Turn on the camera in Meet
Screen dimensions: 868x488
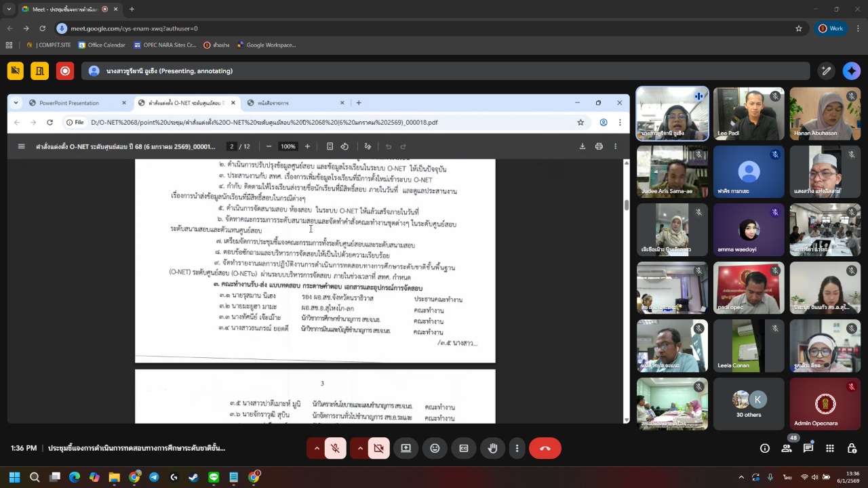378,448
